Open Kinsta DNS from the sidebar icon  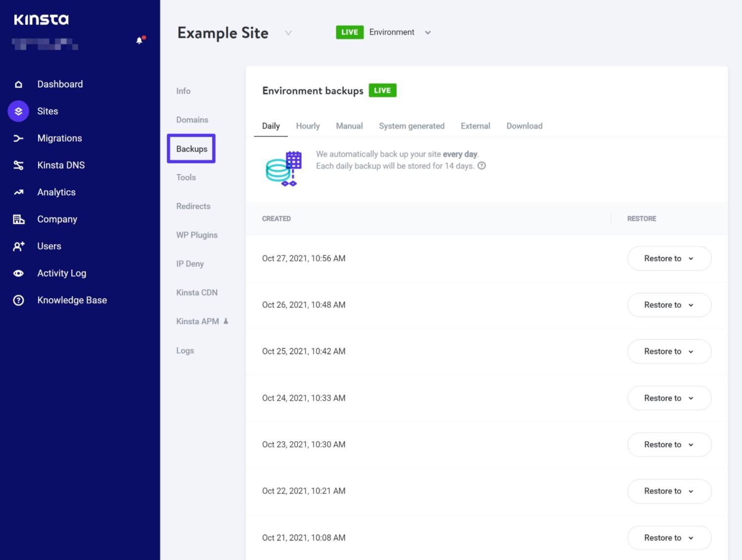click(x=18, y=165)
